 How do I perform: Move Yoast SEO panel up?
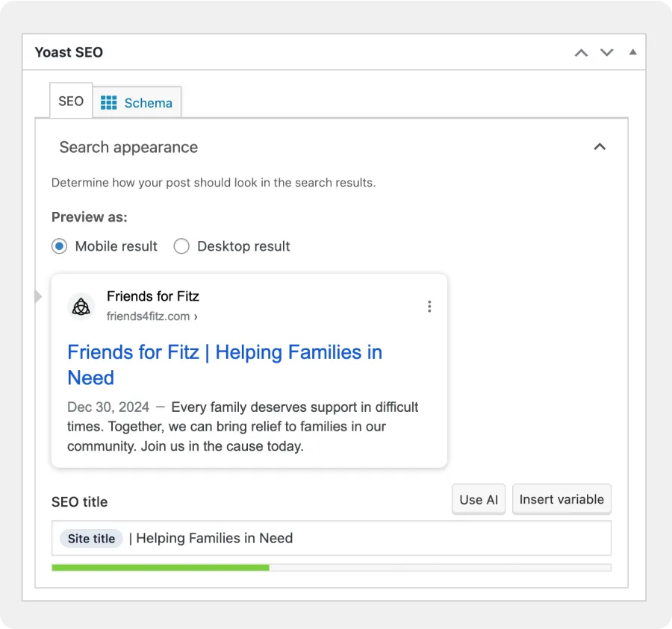pyautogui.click(x=581, y=53)
